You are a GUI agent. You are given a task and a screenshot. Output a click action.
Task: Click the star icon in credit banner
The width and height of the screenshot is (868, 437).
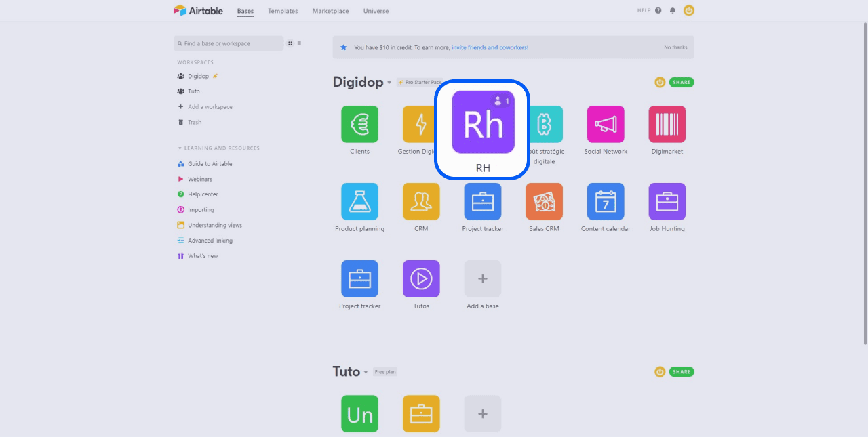pos(344,47)
